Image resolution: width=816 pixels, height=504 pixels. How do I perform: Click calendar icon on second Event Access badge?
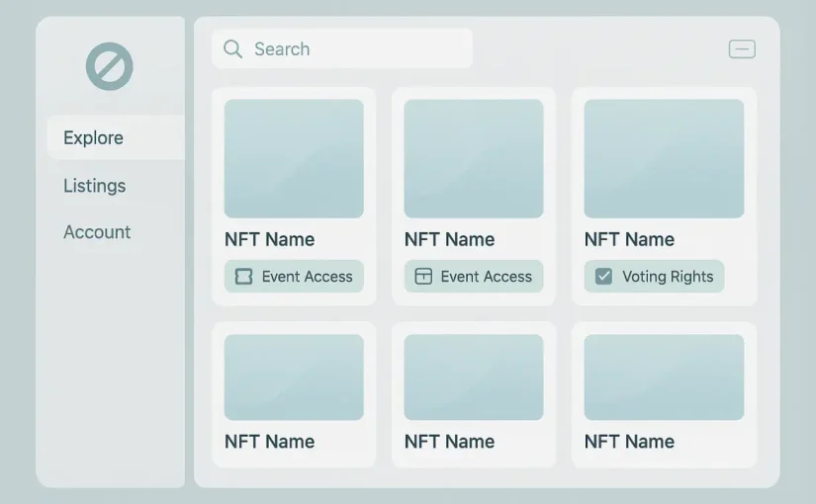(x=423, y=277)
